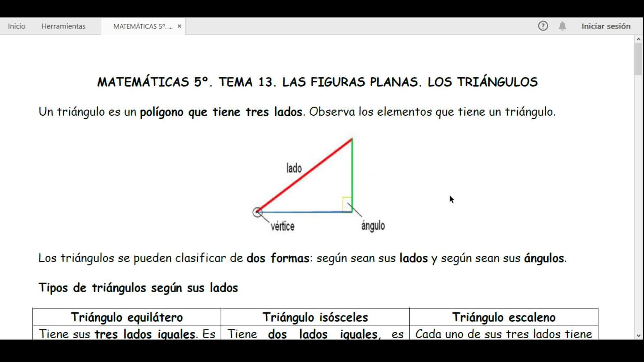Click the scrollbar up arrow

click(638, 39)
